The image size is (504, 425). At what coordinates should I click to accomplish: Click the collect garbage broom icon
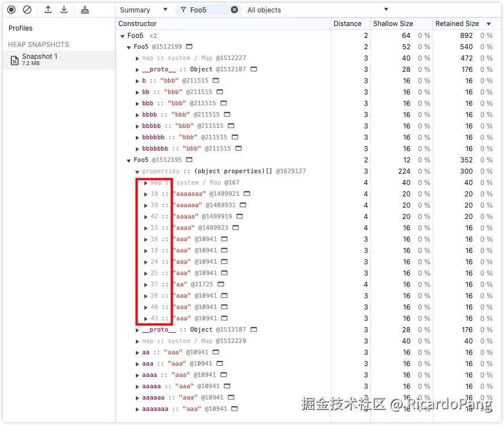point(85,10)
